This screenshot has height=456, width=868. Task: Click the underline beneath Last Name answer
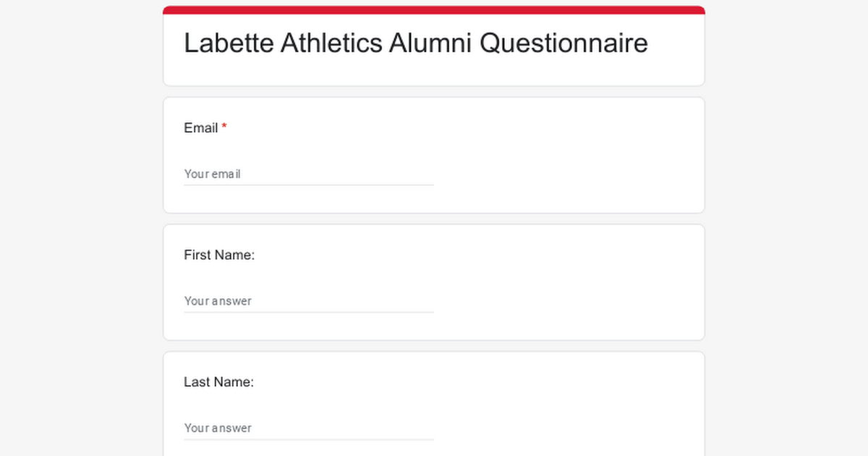point(309,439)
